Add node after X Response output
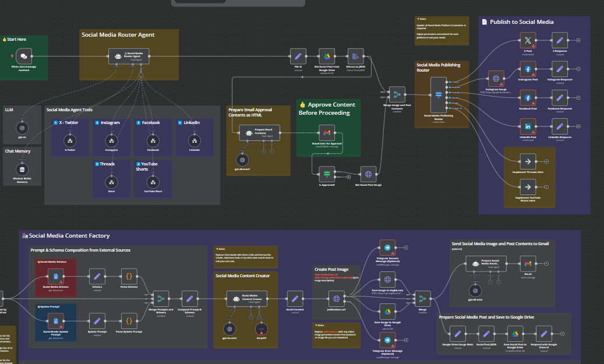604x364 pixels. pyautogui.click(x=578, y=41)
